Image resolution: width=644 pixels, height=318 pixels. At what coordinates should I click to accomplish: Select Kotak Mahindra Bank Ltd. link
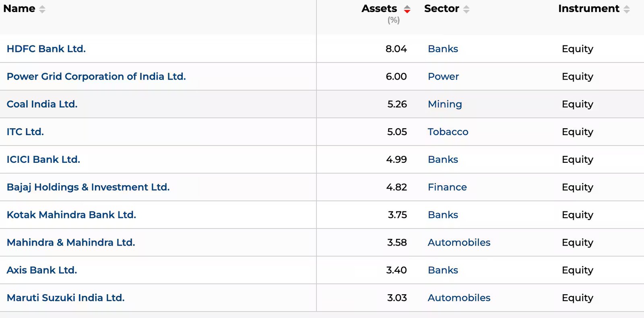click(x=71, y=215)
